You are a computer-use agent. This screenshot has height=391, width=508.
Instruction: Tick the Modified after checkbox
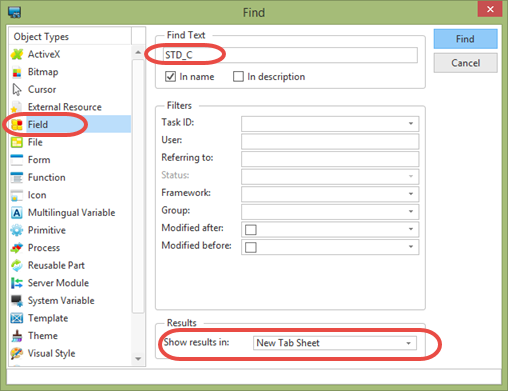tap(251, 229)
